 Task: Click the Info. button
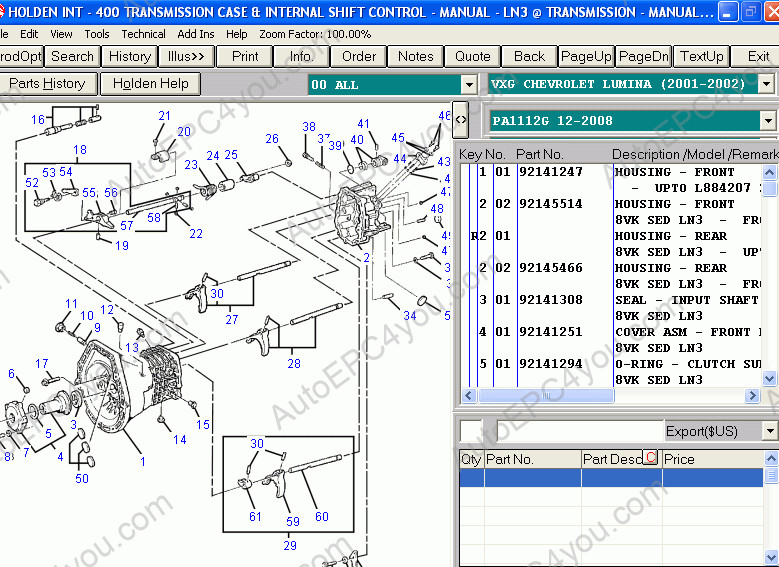point(302,56)
